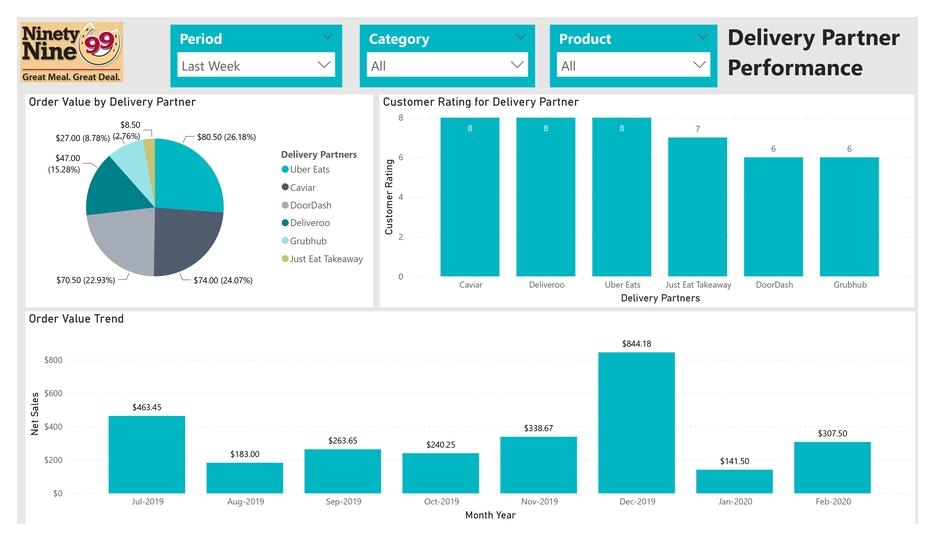Image resolution: width=935 pixels, height=541 pixels.
Task: Click the Just Eat Takeaway legend marker
Action: point(285,260)
